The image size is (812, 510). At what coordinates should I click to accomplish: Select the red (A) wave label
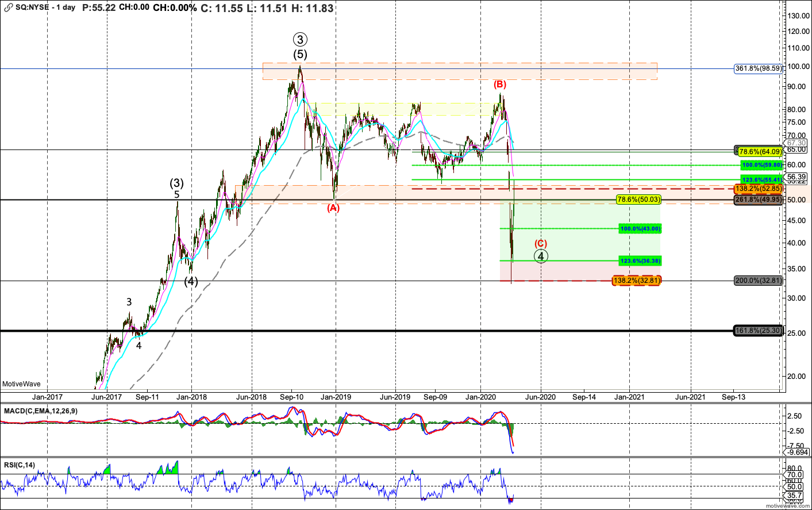[333, 208]
